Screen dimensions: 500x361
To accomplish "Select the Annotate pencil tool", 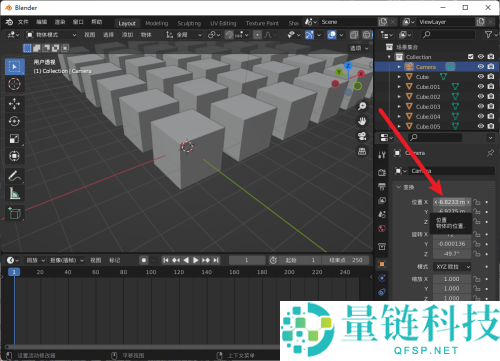I will [x=14, y=176].
